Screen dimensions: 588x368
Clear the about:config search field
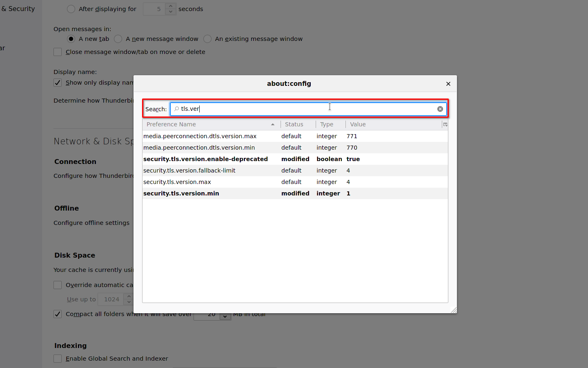coord(440,109)
